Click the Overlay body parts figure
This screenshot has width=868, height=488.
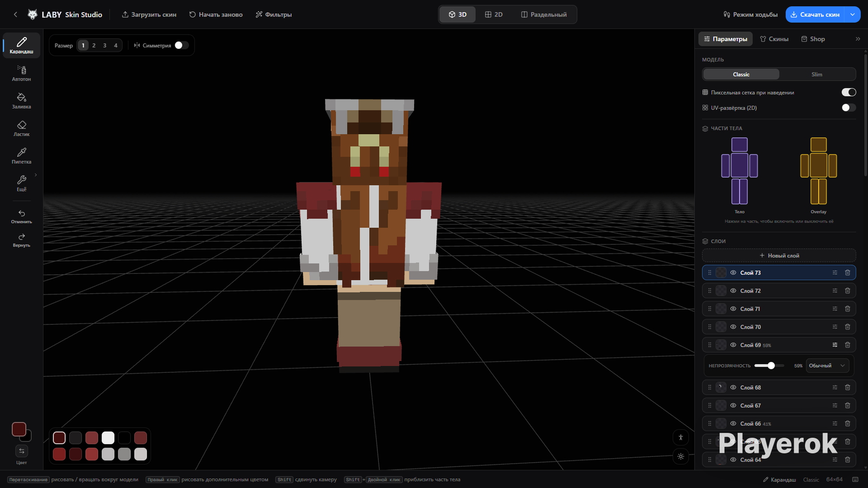tap(819, 171)
